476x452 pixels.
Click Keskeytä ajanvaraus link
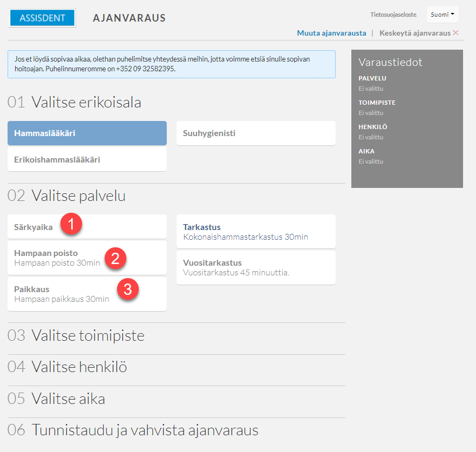[x=415, y=33]
